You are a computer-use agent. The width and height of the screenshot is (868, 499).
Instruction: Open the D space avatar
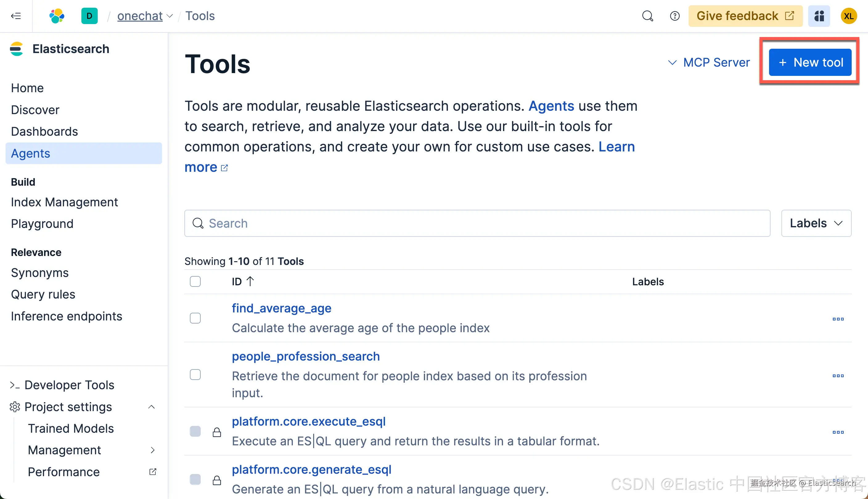coord(89,16)
